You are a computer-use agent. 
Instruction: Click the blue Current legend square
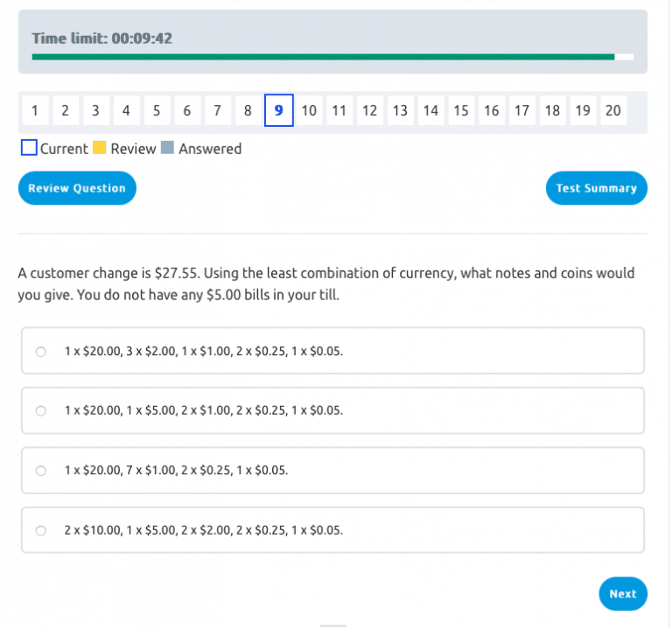point(29,149)
